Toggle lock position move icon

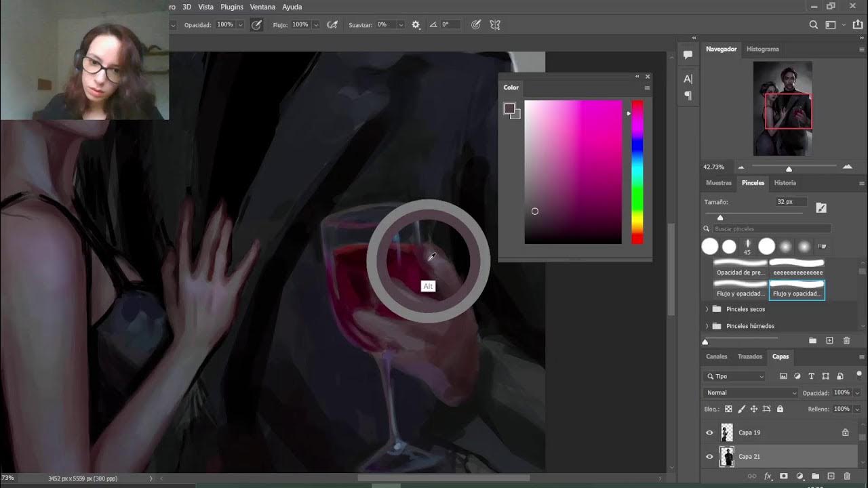[x=754, y=409]
